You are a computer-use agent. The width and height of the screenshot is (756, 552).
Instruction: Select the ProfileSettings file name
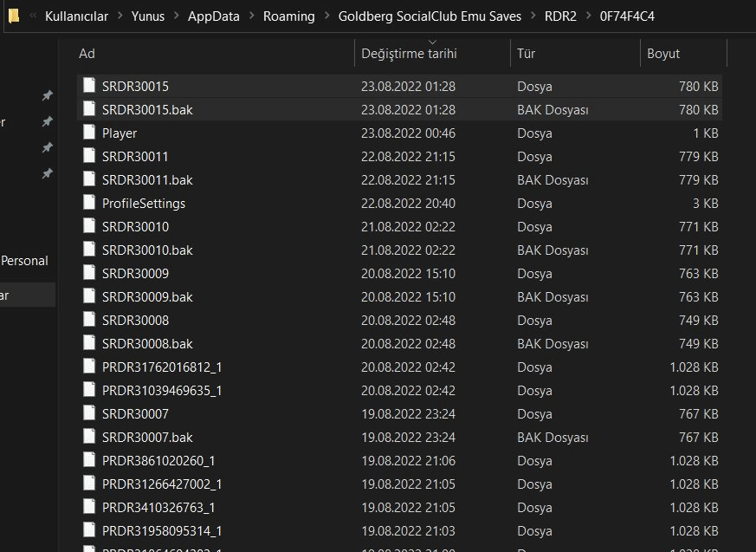coord(144,204)
